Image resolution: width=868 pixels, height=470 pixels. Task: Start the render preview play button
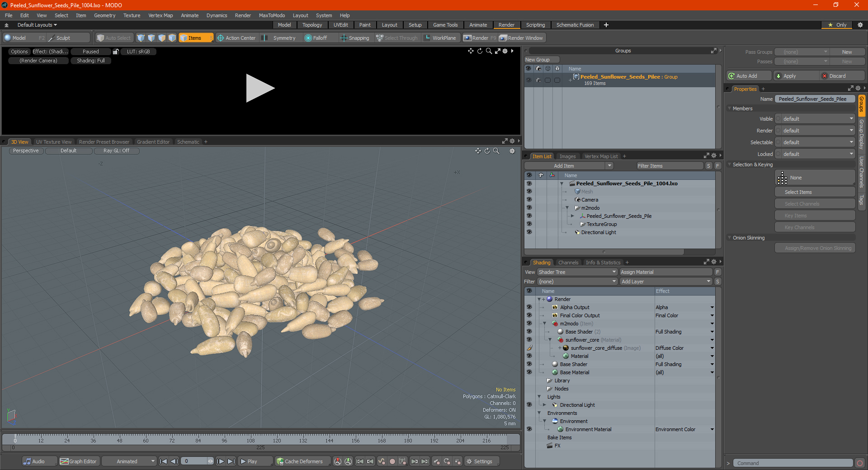260,88
